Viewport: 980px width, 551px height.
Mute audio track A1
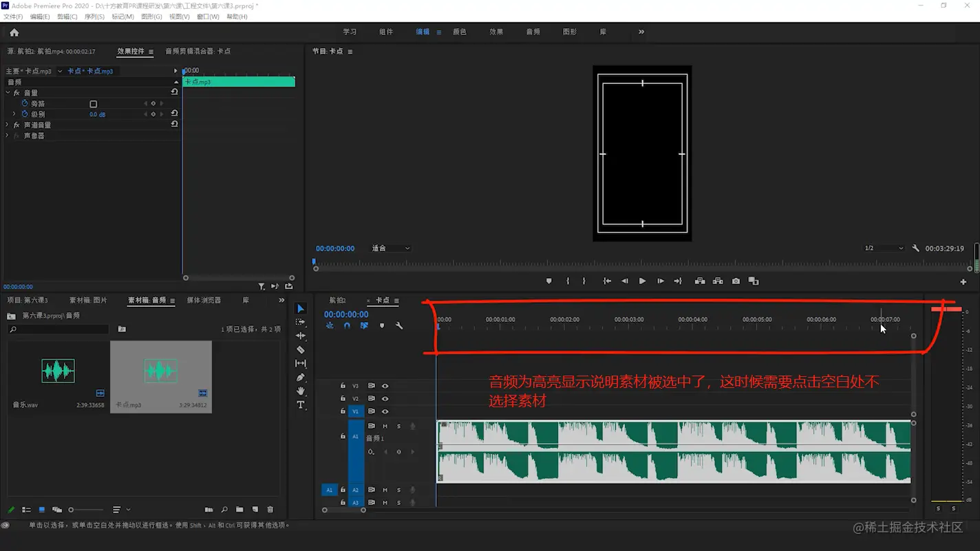pyautogui.click(x=385, y=426)
